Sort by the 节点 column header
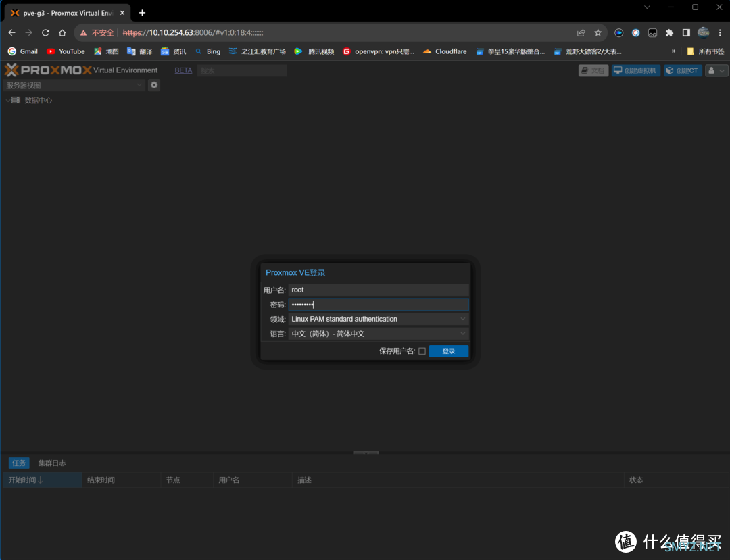The width and height of the screenshot is (730, 560). [187, 480]
